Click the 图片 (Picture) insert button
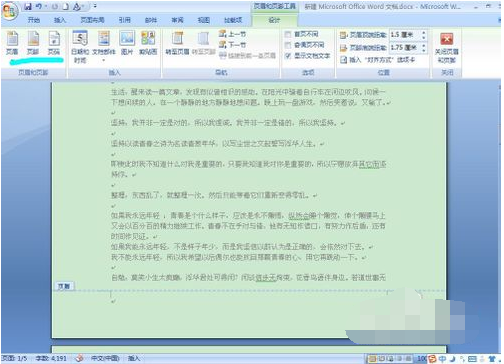Image resolution: width=504 pixels, height=364 pixels. 127,43
